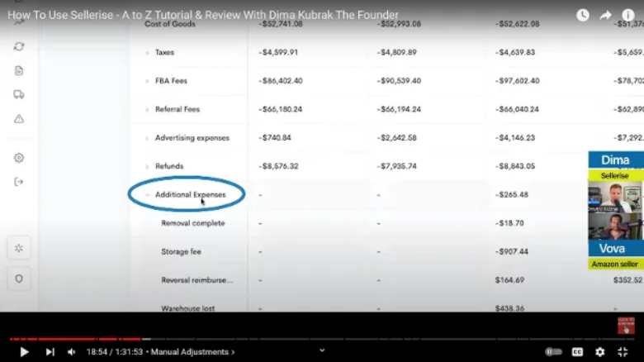Screen dimensions: 644x362
Task: Open the video title link
Action: pyautogui.click(x=203, y=15)
